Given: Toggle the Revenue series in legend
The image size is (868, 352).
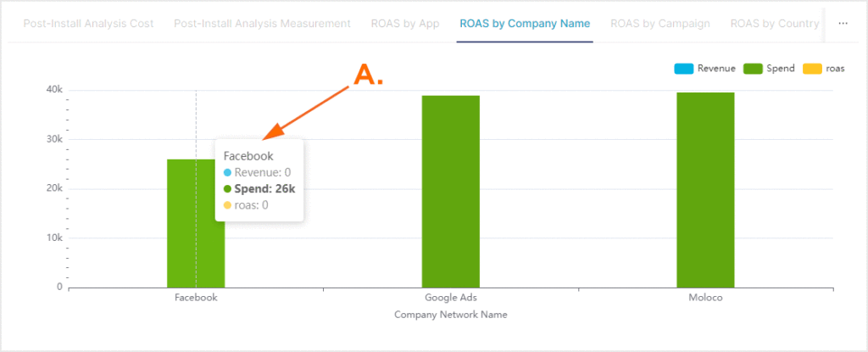Looking at the screenshot, I should (704, 69).
